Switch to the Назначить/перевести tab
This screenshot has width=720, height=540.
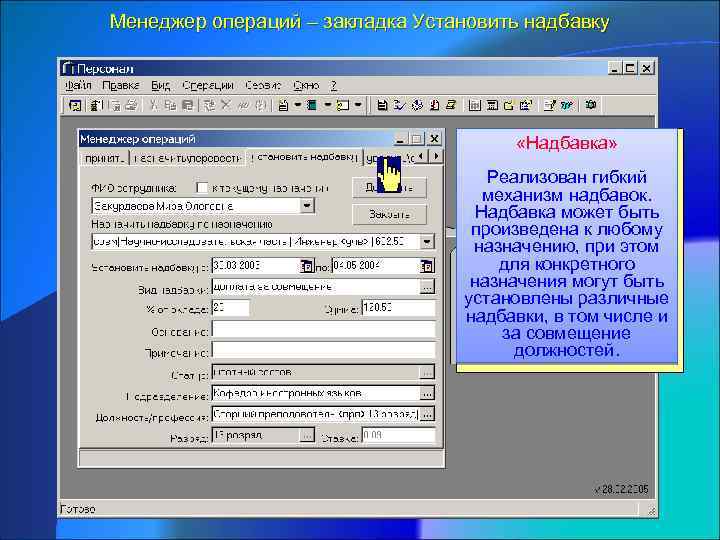[187, 158]
